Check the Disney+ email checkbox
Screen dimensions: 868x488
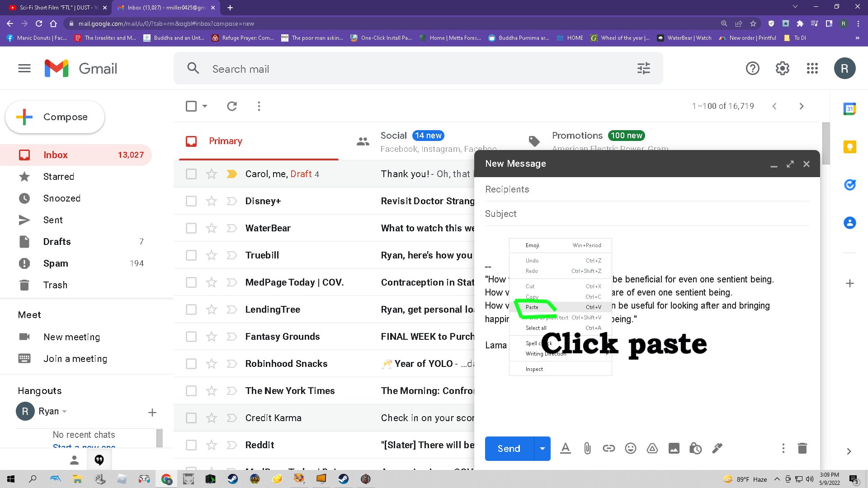click(x=191, y=201)
